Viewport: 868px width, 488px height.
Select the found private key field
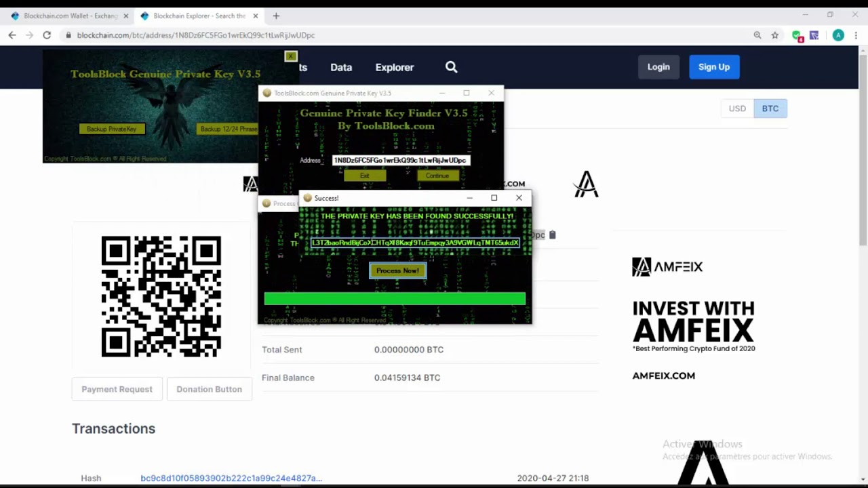(x=415, y=243)
